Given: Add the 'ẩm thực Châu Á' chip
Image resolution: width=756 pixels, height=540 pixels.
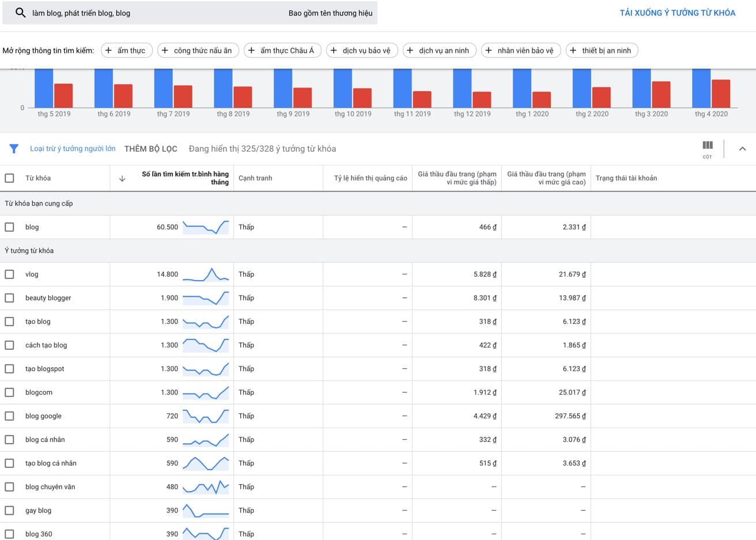Looking at the screenshot, I should tap(282, 51).
